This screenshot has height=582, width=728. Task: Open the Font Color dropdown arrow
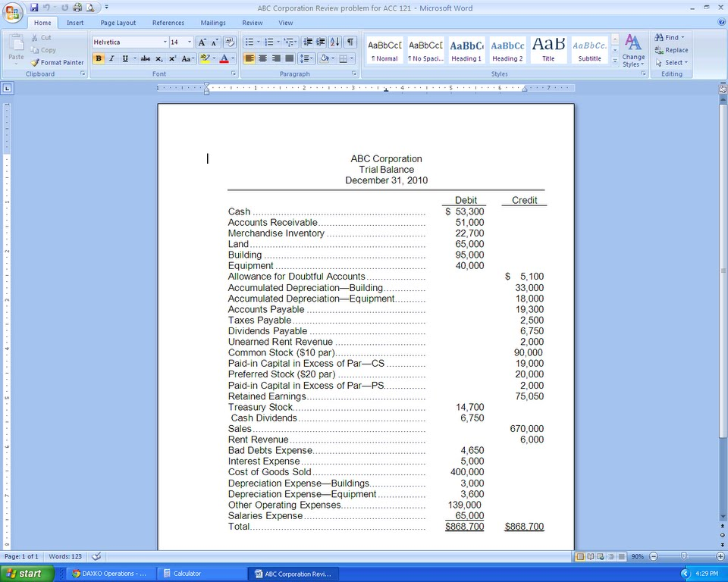pos(232,59)
